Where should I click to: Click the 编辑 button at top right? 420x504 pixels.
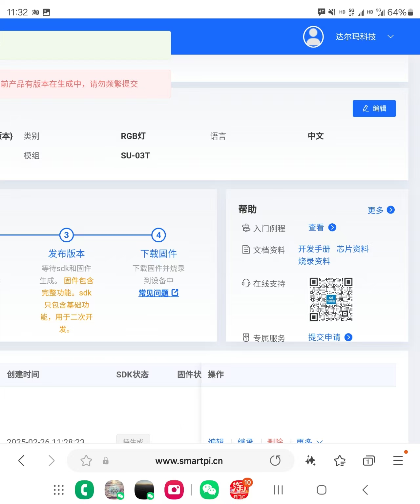(x=374, y=108)
